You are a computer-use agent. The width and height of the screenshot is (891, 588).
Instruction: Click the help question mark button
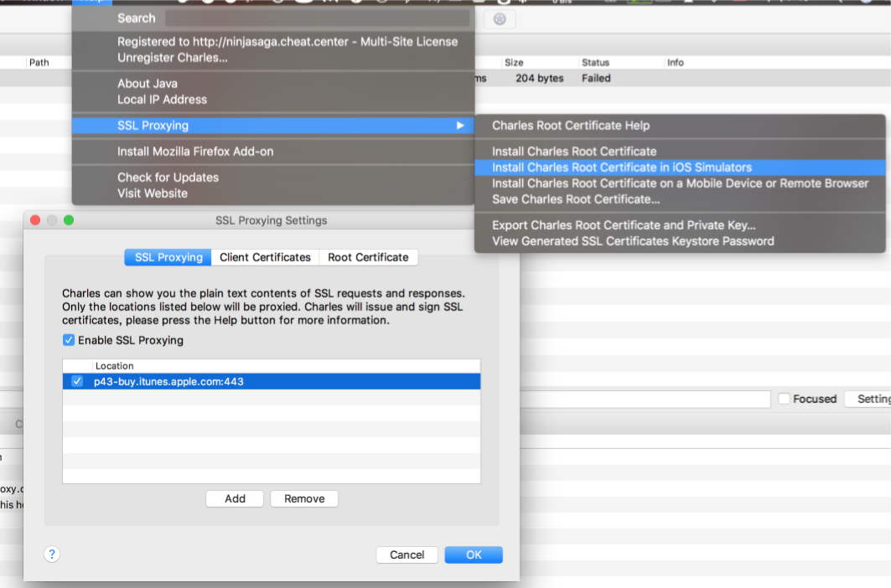52,554
